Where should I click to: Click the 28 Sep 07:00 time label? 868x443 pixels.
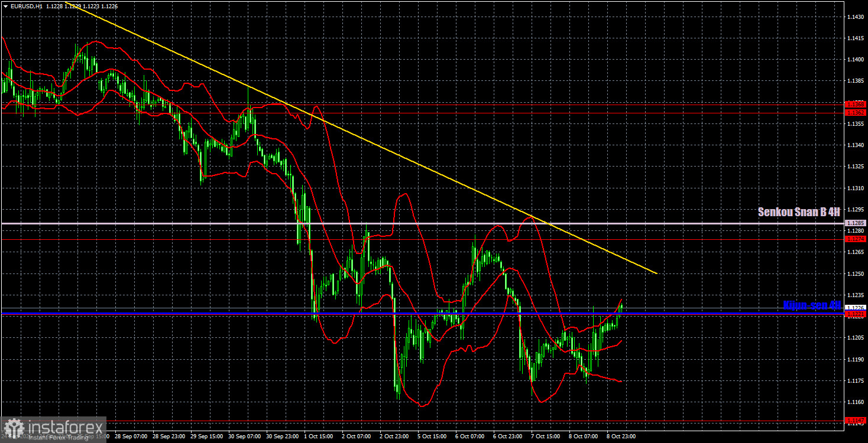click(x=130, y=437)
